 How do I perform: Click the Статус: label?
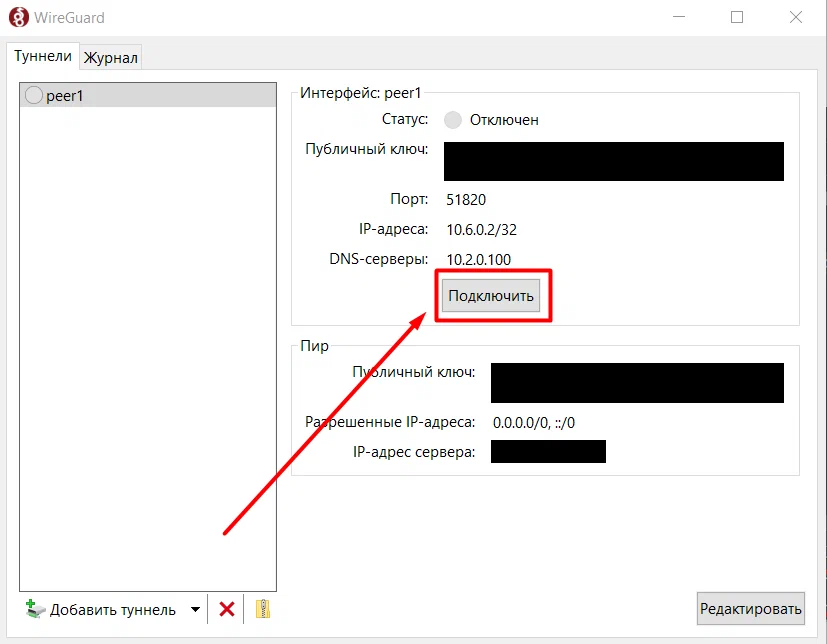405,119
